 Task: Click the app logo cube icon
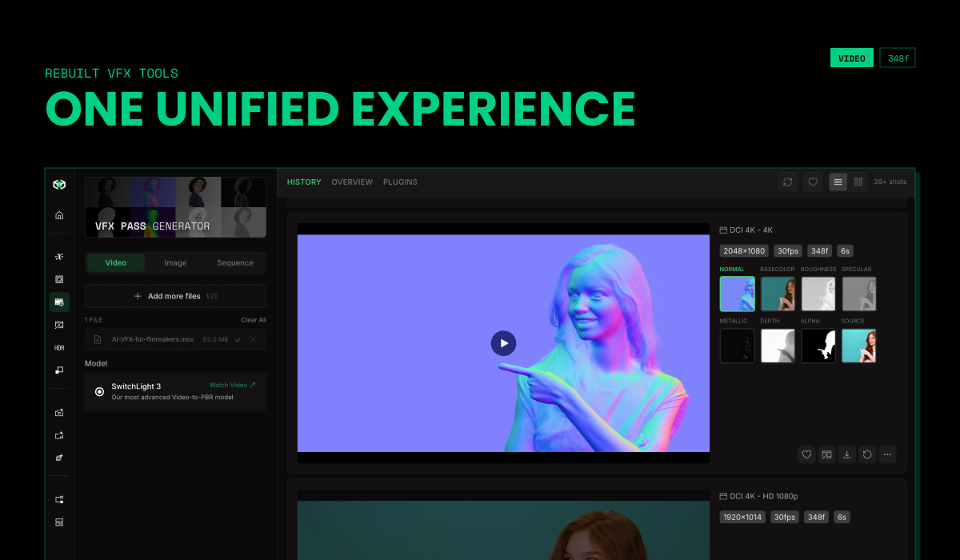click(x=59, y=184)
